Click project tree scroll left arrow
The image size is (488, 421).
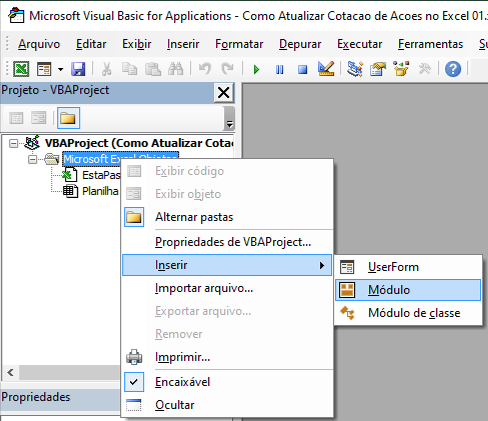tap(11, 372)
